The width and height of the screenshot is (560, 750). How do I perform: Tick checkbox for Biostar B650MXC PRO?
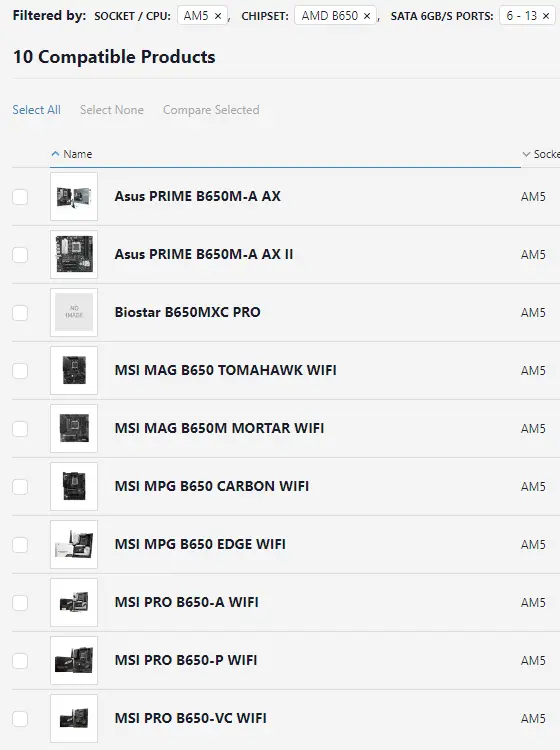[20, 313]
